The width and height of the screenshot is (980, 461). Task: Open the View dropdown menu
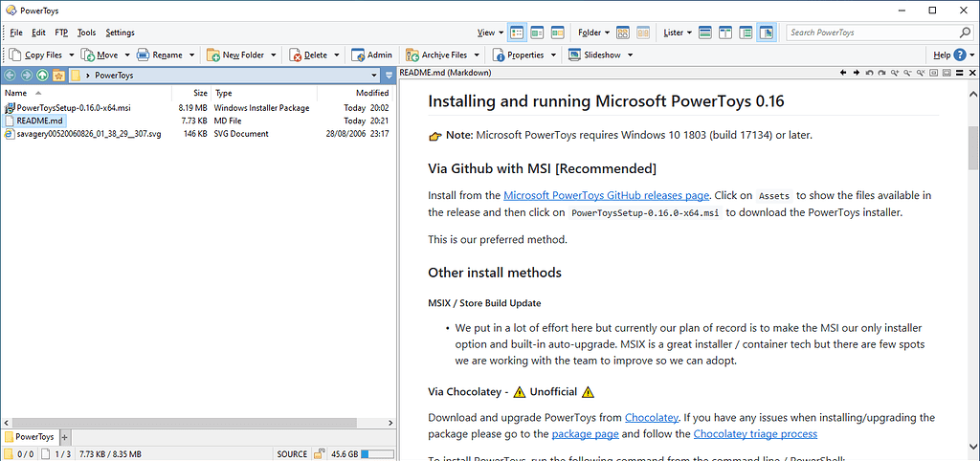[x=490, y=33]
